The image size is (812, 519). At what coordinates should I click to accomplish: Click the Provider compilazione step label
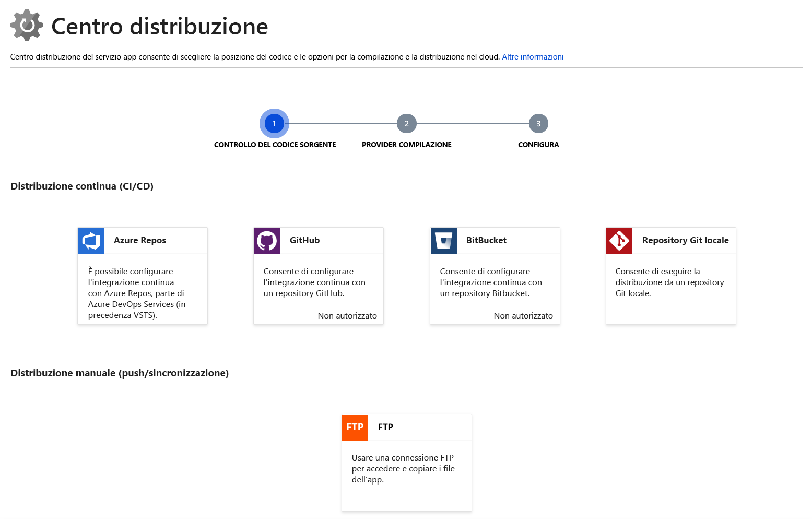tap(407, 145)
